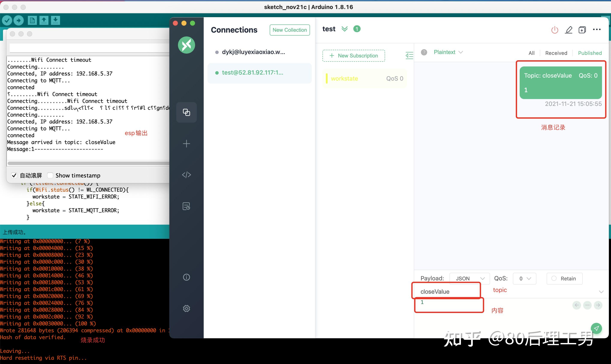The height and width of the screenshot is (364, 611).
Task: Open the MQTTX log viewer icon
Action: [187, 206]
